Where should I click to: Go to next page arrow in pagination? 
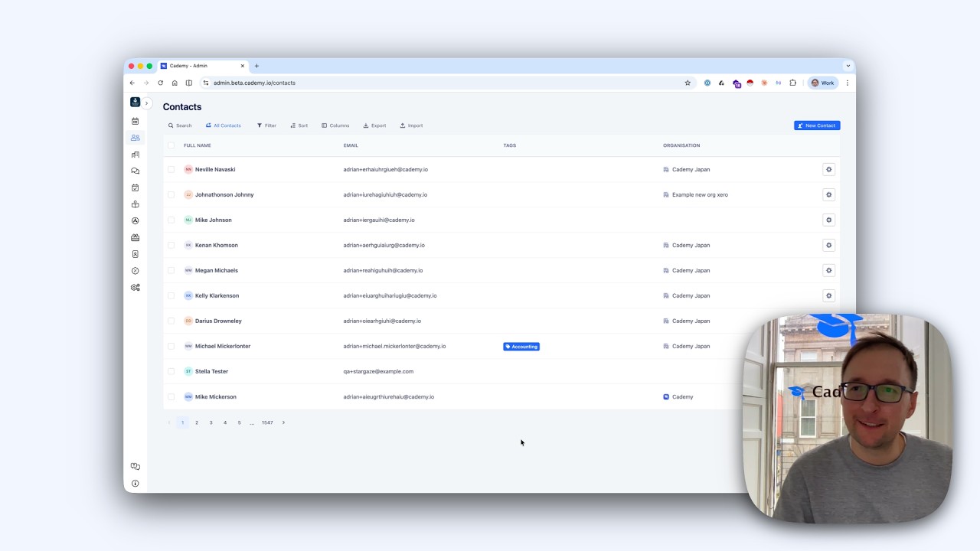pyautogui.click(x=283, y=422)
